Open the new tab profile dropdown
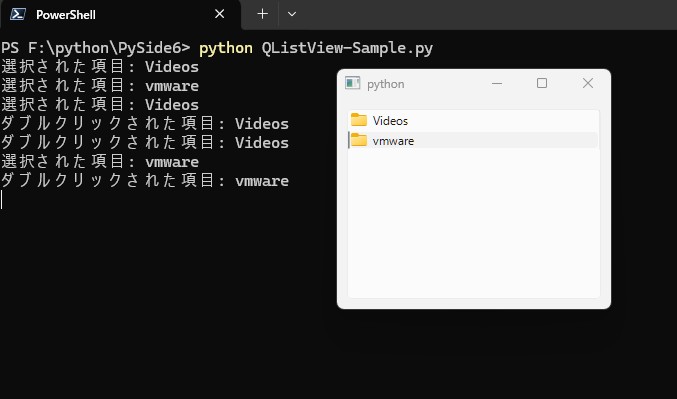Screen dimensions: 677x399 (292, 14)
